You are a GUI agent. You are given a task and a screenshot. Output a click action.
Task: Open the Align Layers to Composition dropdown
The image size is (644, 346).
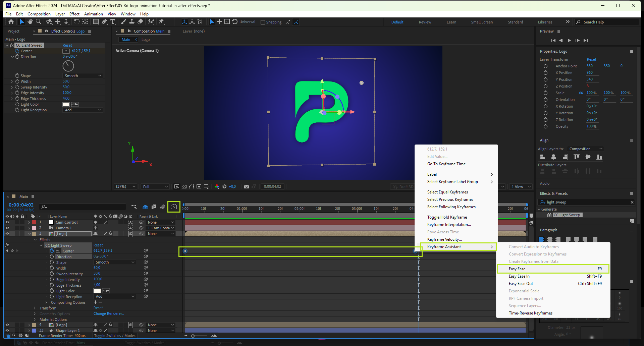[x=585, y=149]
